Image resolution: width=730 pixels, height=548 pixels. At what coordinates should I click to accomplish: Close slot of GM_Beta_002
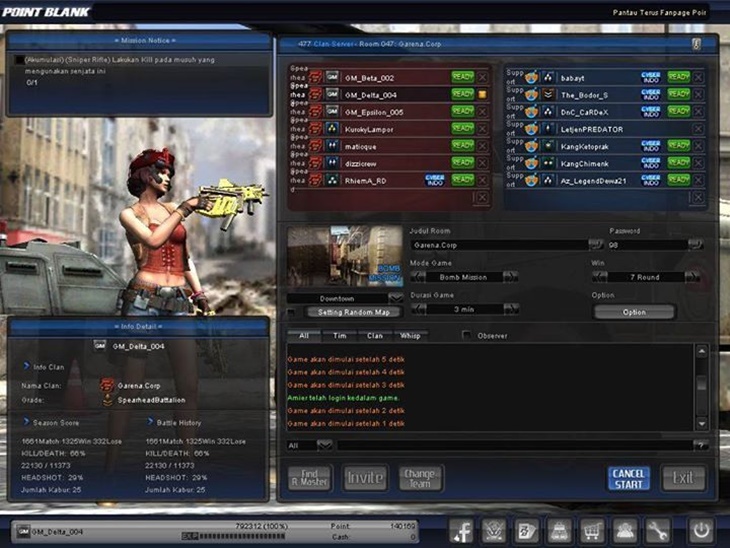click(x=483, y=78)
